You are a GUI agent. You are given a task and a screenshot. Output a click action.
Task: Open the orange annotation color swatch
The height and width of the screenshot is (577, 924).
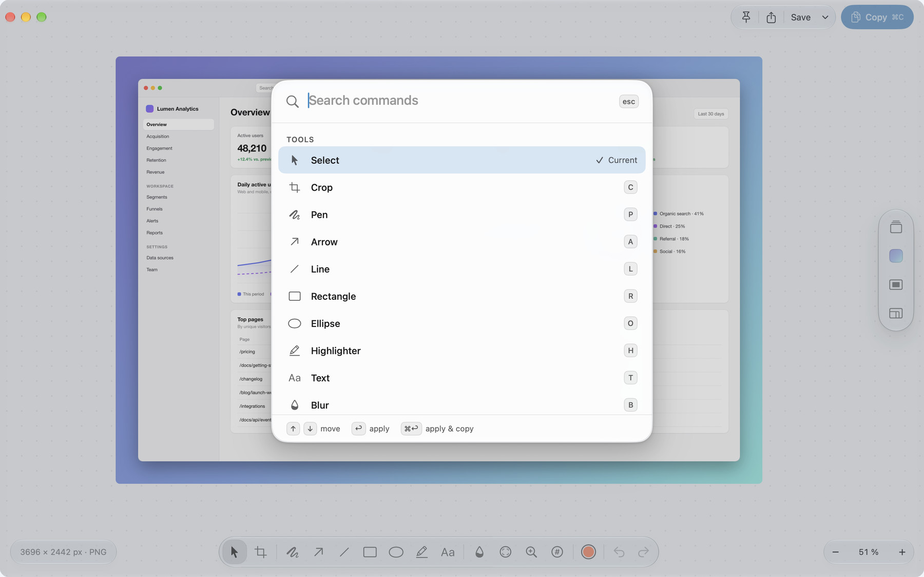pyautogui.click(x=588, y=552)
